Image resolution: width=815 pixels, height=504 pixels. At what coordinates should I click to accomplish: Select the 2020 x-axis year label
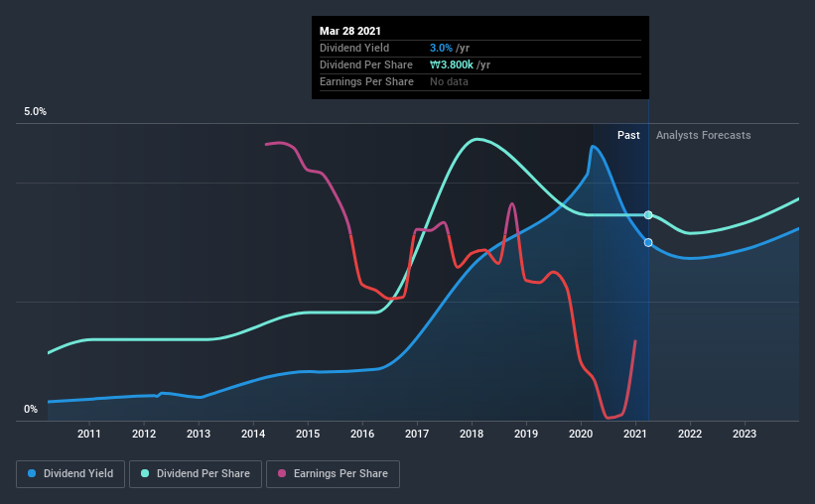pyautogui.click(x=581, y=434)
